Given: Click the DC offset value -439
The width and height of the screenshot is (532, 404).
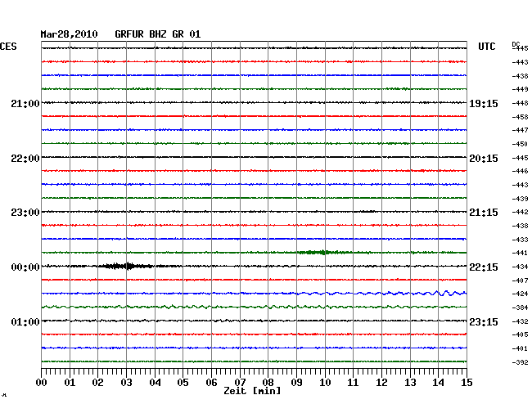Looking at the screenshot, I should click(520, 199).
